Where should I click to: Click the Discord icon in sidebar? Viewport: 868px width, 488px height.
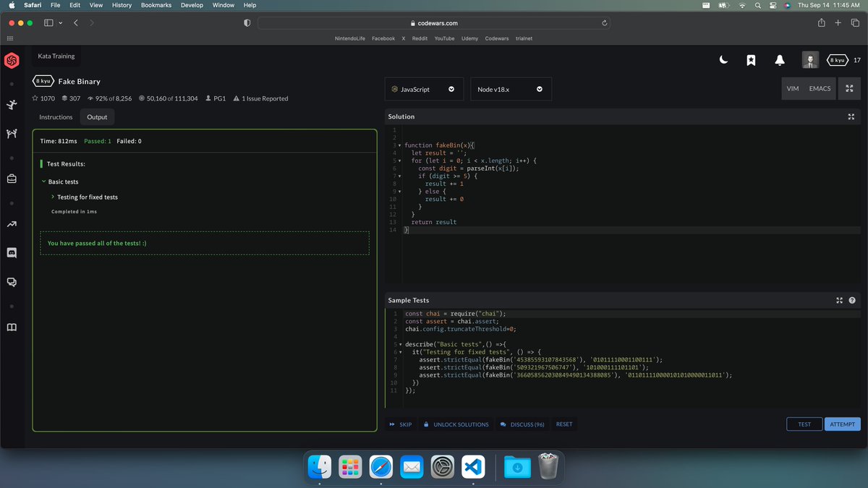click(x=11, y=252)
